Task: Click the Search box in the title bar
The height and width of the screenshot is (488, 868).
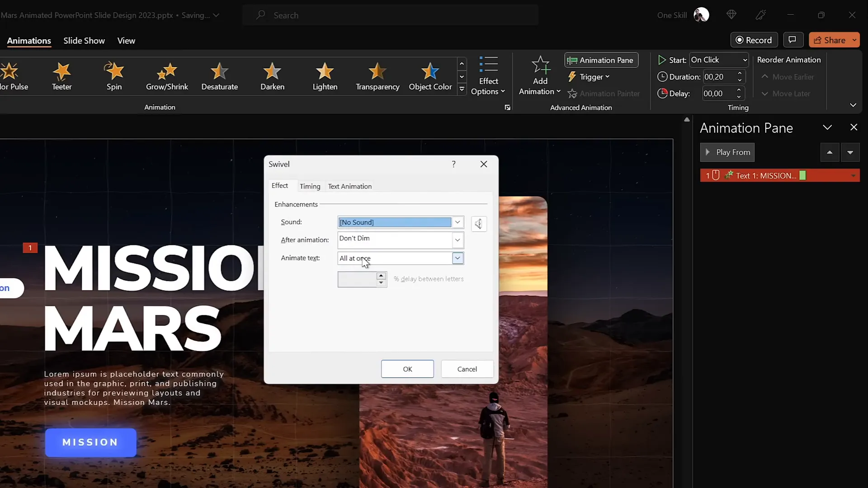Action: click(391, 15)
